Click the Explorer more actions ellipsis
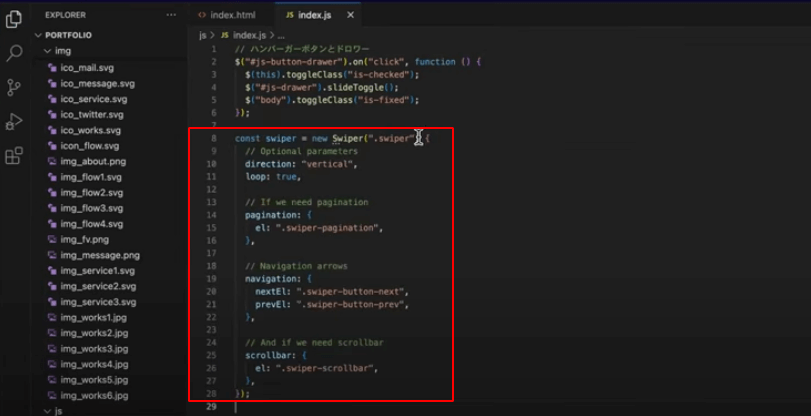Viewport: 811px width, 416px height. (171, 15)
